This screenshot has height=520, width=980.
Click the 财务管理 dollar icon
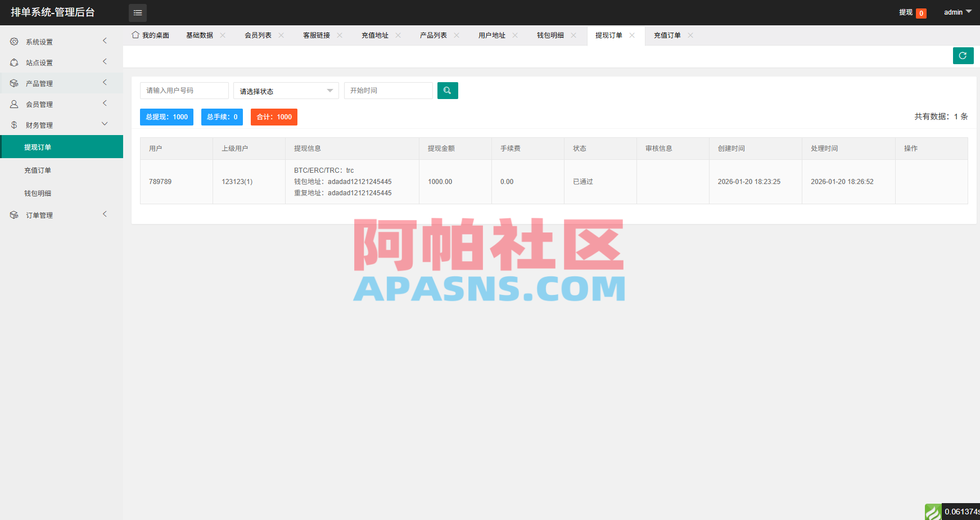(x=14, y=125)
